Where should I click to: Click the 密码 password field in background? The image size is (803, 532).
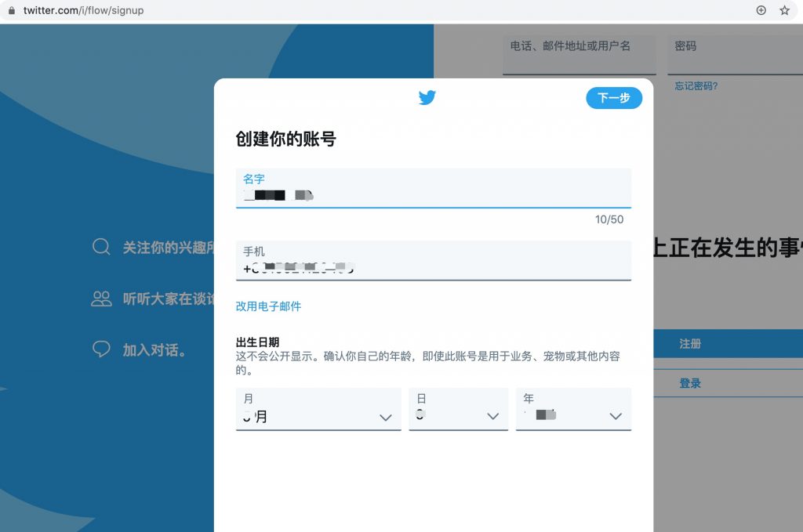tap(735, 55)
